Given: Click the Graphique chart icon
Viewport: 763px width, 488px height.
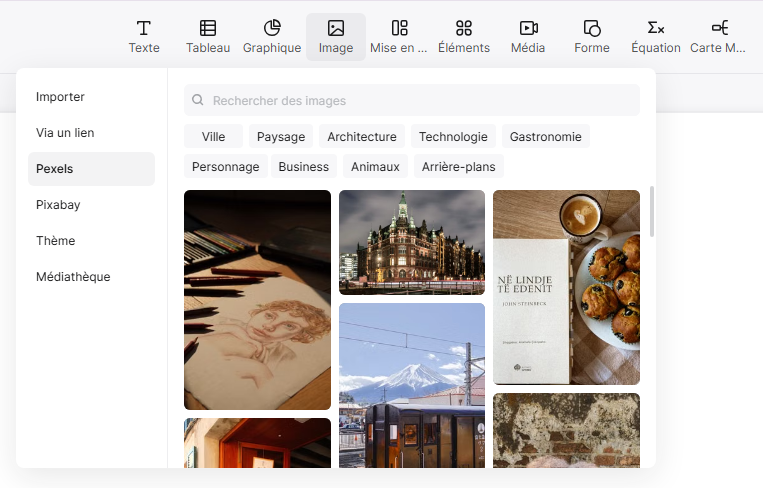Looking at the screenshot, I should pos(272,28).
